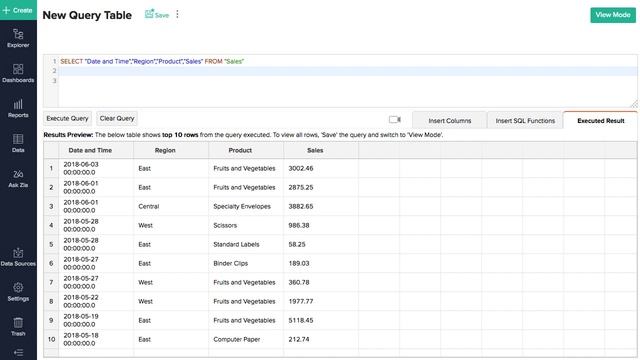Image resolution: width=640 pixels, height=360 pixels.
Task: Click the sales value 1977.77
Action: (301, 301)
